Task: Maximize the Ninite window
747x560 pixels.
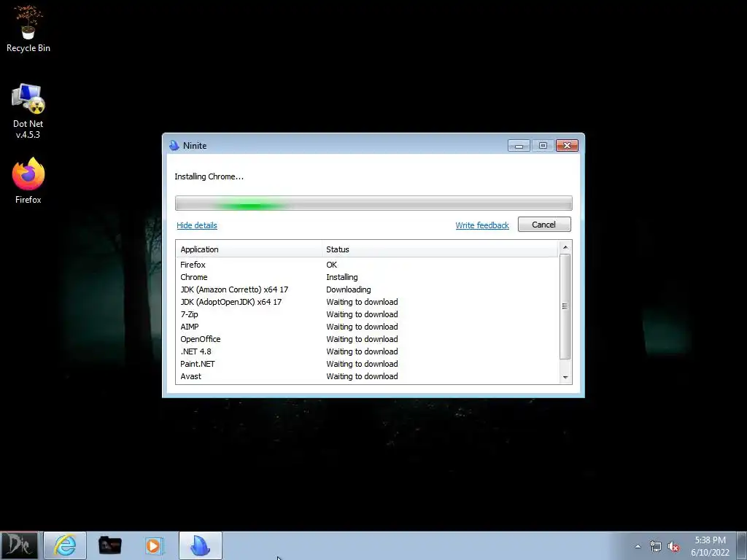Action: point(543,145)
